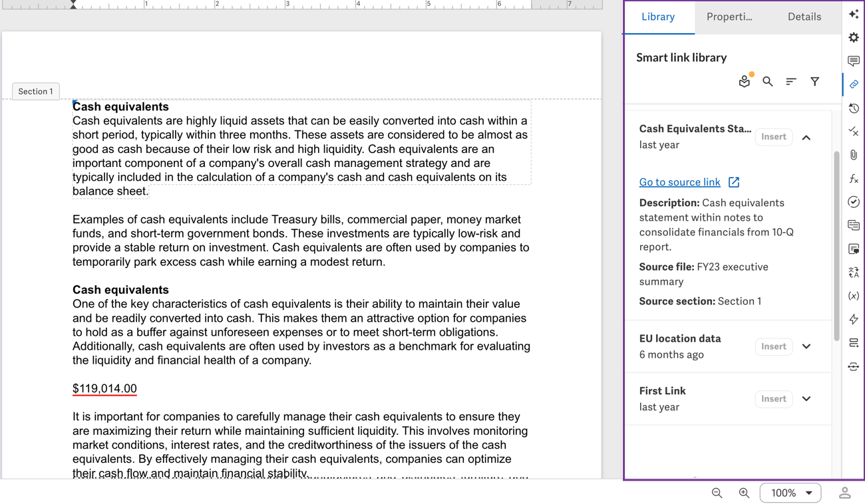865x504 pixels.
Task: Click the Source file FY23 executive summary text
Action: point(703,274)
